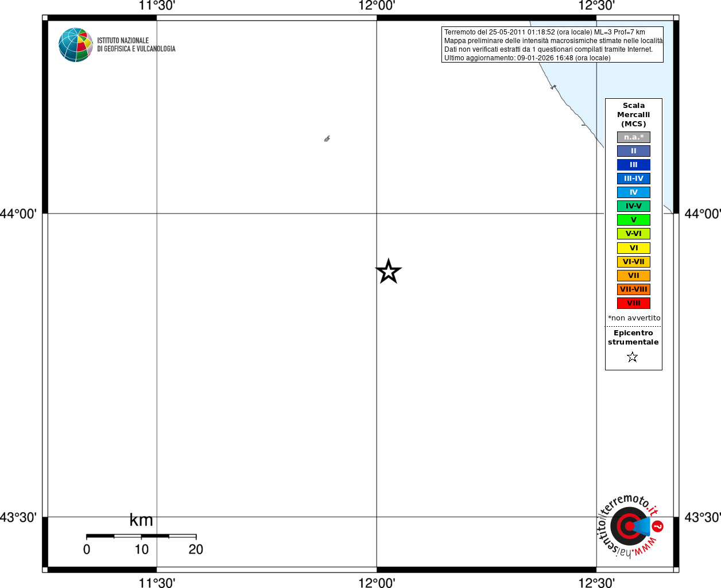Click the 'Dati non verificati' line
Screen dimensions: 721x588
pyautogui.click(x=548, y=49)
